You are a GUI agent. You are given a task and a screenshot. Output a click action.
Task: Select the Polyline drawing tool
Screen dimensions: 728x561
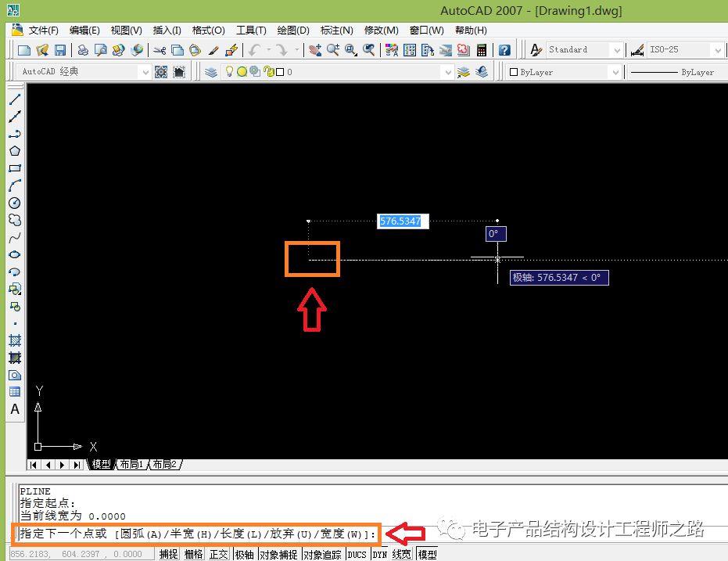tap(15, 133)
